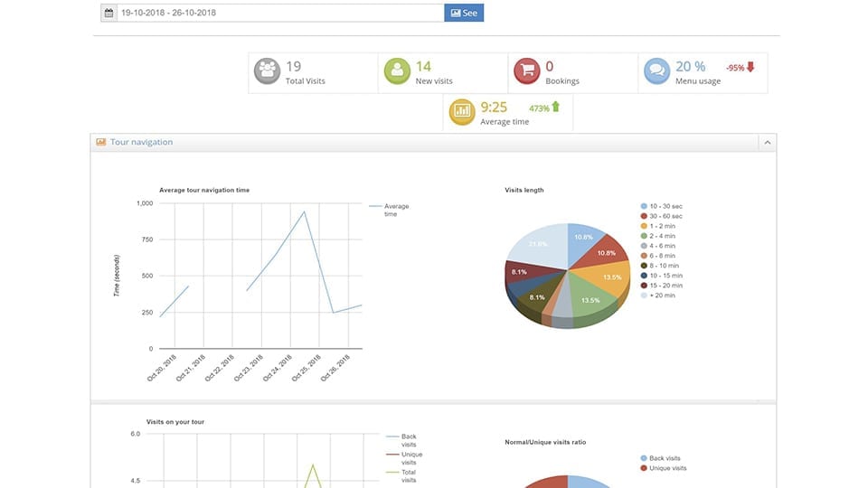Toggle Unique visits pie legend entry
The height and width of the screenshot is (488, 868).
pyautogui.click(x=663, y=468)
